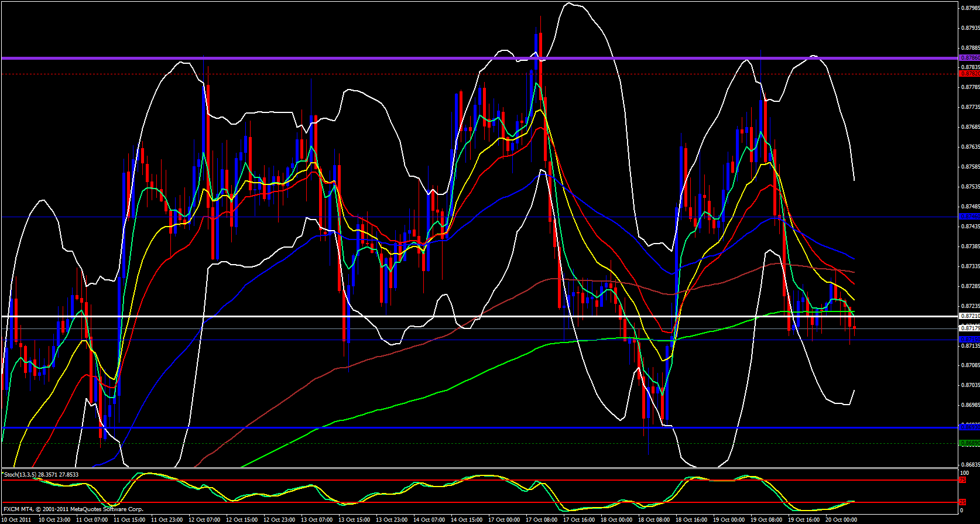Click the purple 0.87860 price label
This screenshot has height=524, width=980.
pyautogui.click(x=969, y=58)
